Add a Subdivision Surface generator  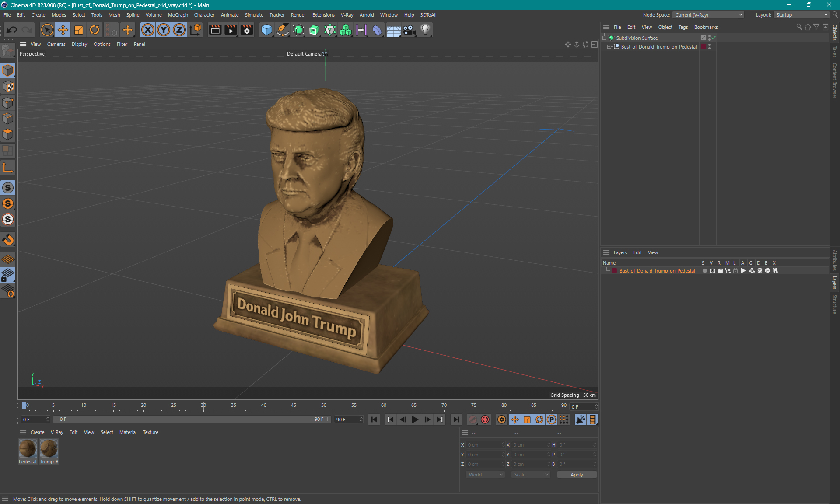point(298,30)
